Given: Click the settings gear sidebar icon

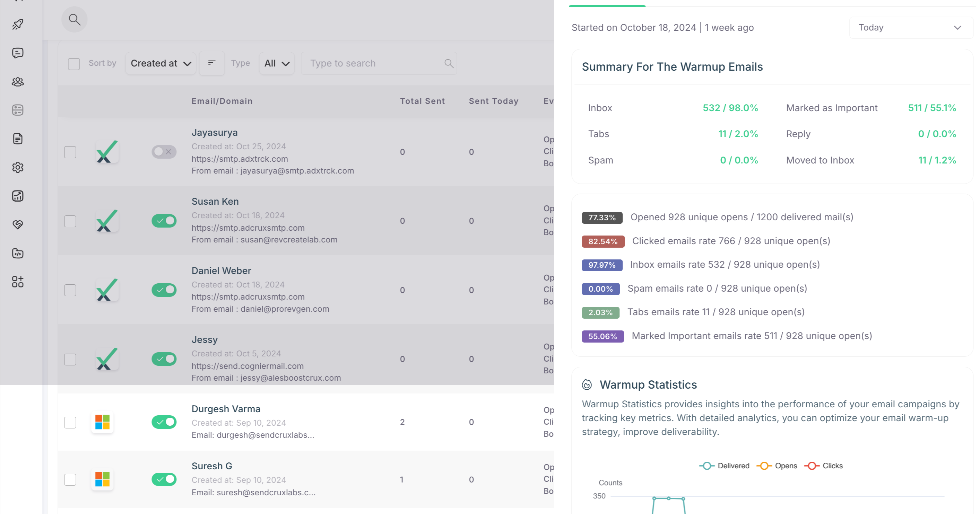Looking at the screenshot, I should point(18,167).
